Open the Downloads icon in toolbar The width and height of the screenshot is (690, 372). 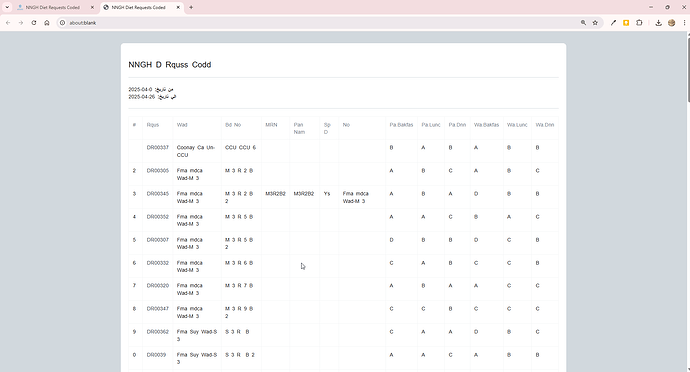(658, 23)
